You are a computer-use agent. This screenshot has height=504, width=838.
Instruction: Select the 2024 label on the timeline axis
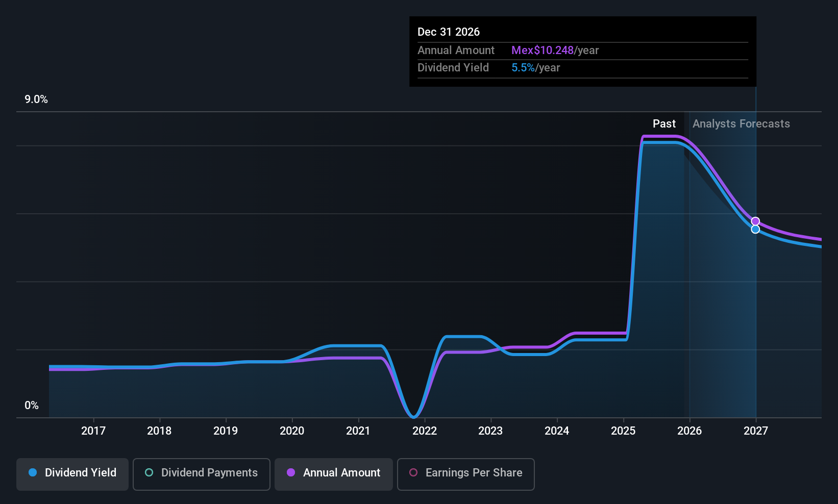coord(556,431)
